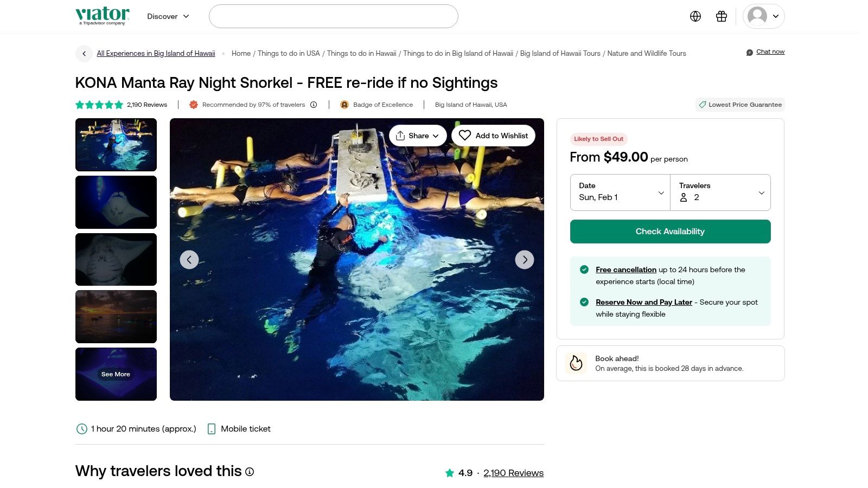Click info icon next to recommended travelers

point(314,105)
